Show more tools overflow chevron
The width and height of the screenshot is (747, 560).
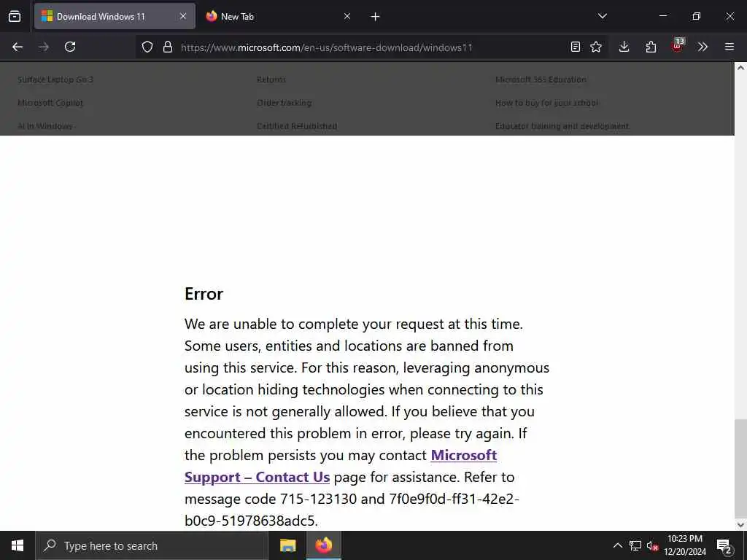coord(703,47)
